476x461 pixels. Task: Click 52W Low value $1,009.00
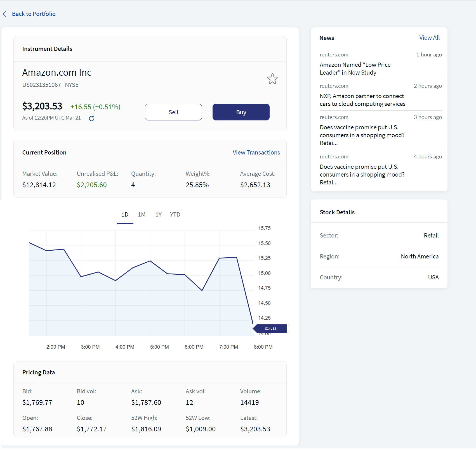(x=201, y=429)
